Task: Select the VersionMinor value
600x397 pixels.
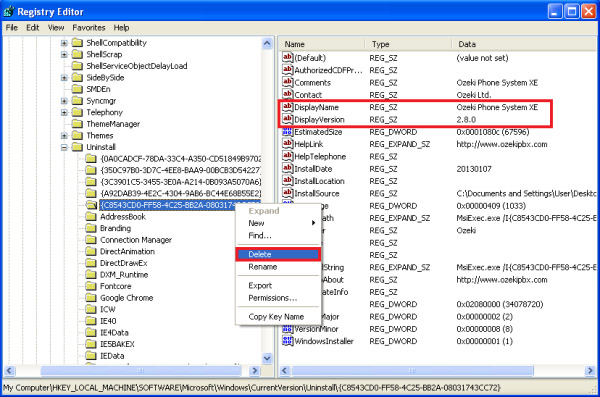Action: [x=316, y=329]
